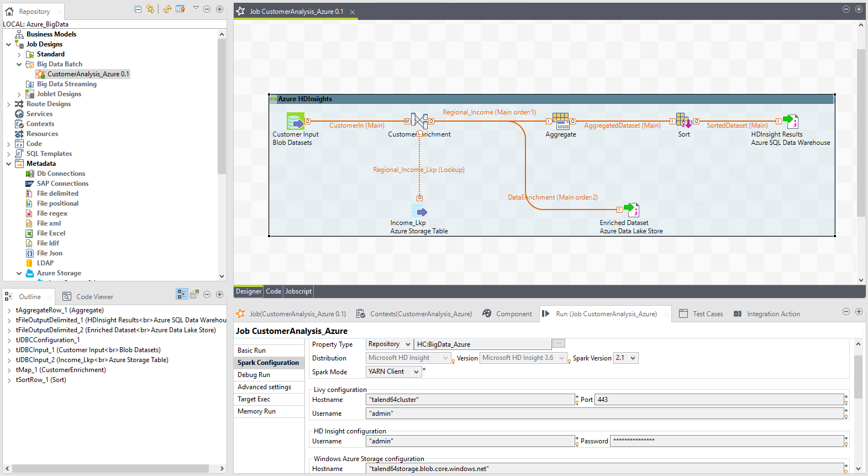Viewport: 868px width, 476px height.
Task: Switch to the Jobscript tab
Action: (x=298, y=291)
